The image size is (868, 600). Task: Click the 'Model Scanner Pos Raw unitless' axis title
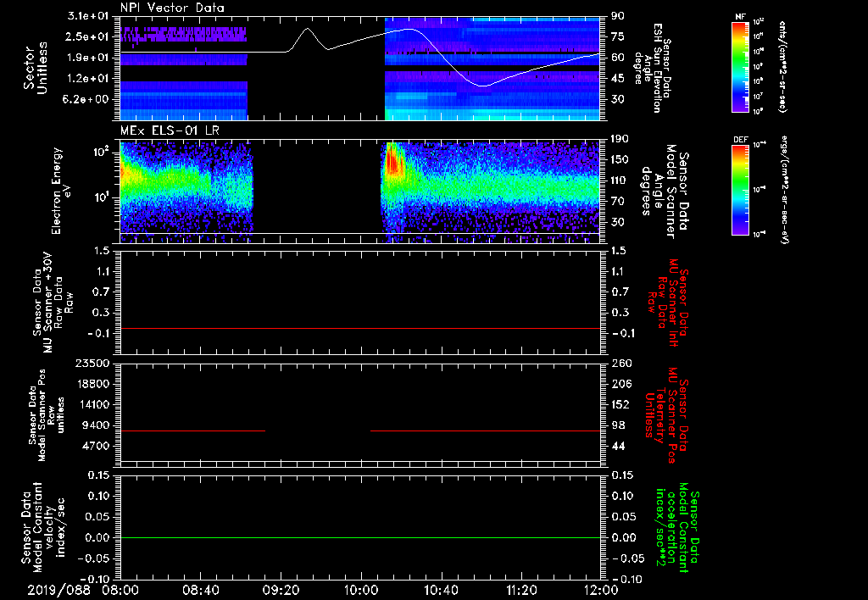[x=47, y=415]
